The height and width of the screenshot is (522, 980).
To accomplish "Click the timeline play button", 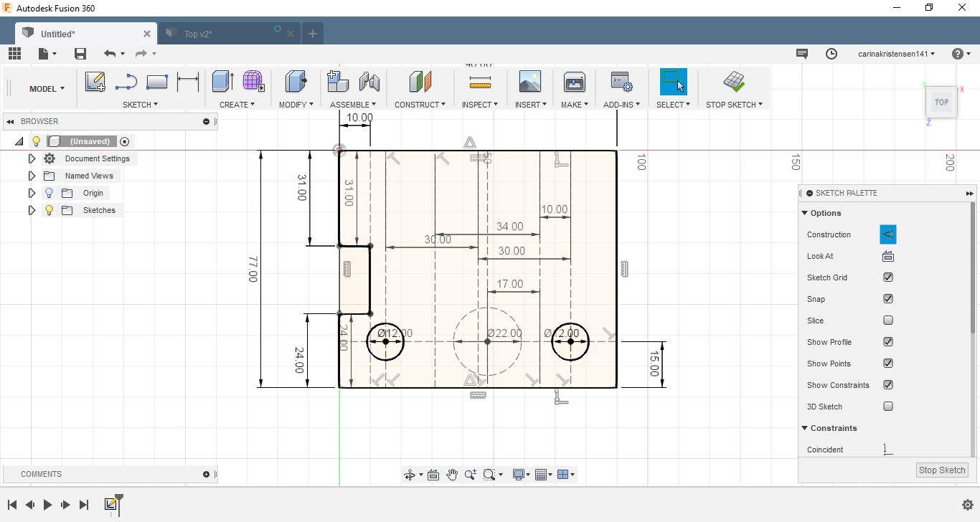I will point(47,505).
